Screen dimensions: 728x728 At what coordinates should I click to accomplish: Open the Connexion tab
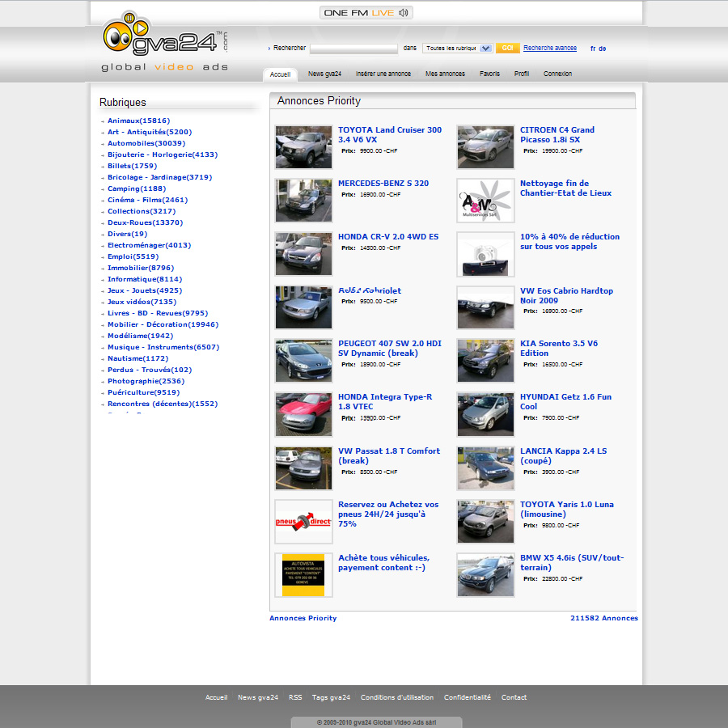(557, 74)
